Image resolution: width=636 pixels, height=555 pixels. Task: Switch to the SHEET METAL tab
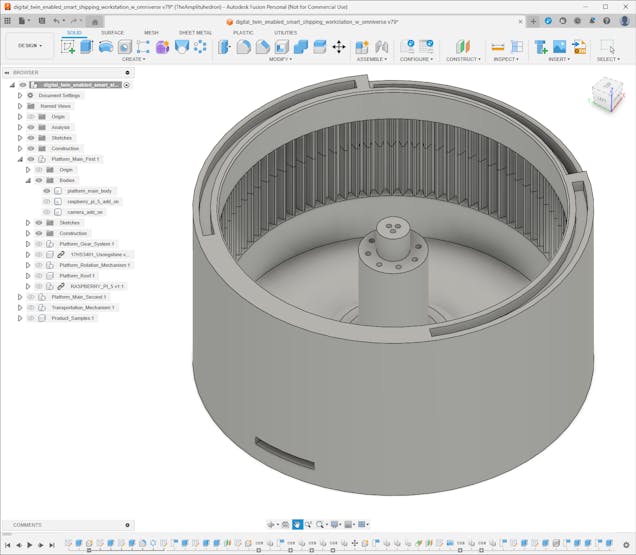click(x=195, y=32)
